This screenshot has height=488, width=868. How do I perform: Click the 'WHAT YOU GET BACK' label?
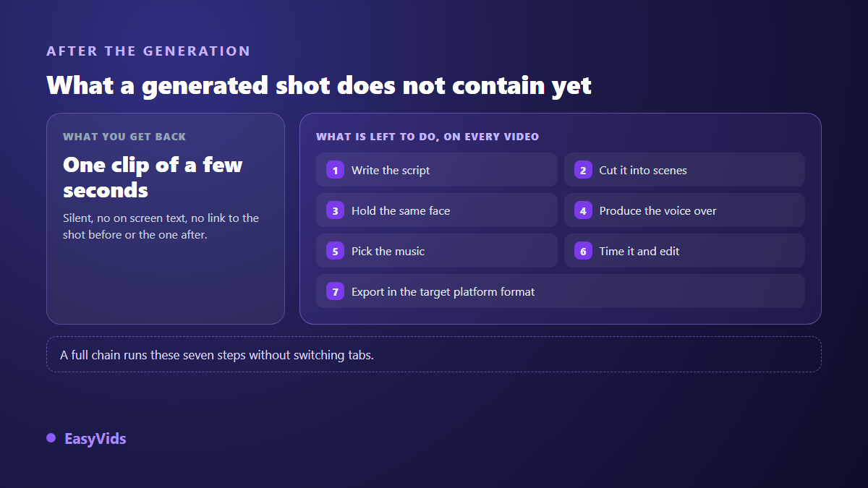pos(124,137)
